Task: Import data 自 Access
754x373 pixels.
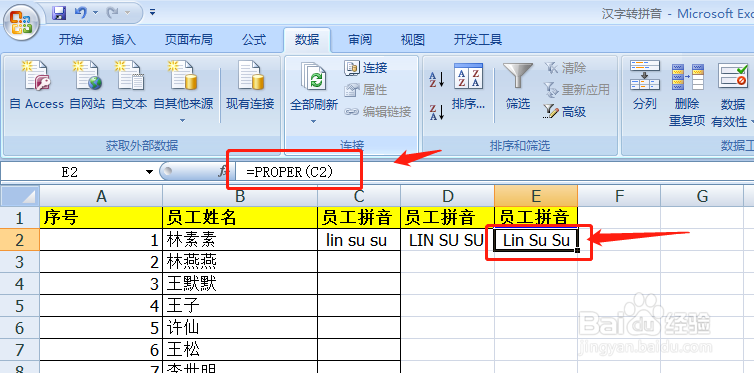Action: pos(37,85)
